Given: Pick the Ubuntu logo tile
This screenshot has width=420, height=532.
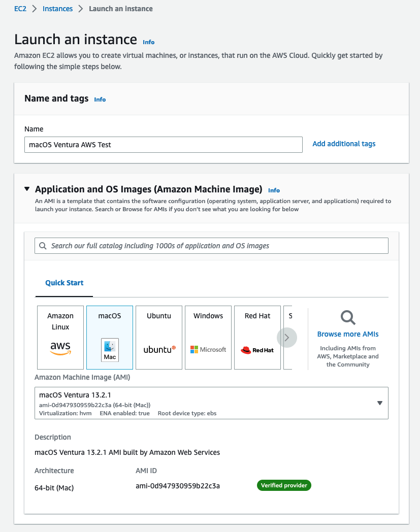Looking at the screenshot, I should [159, 337].
